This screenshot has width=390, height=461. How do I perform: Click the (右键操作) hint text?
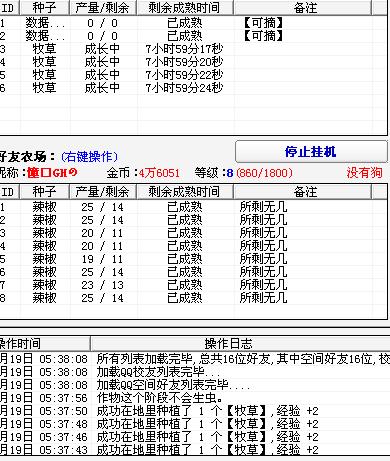(89, 157)
